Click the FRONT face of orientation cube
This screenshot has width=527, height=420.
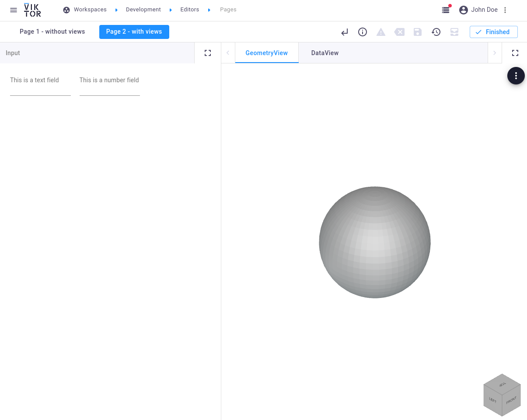511,400
